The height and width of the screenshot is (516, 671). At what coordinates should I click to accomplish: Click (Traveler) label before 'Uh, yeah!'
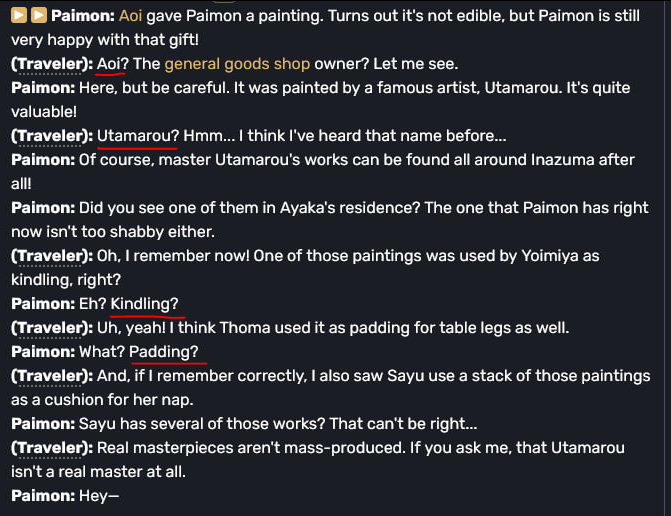click(x=52, y=328)
